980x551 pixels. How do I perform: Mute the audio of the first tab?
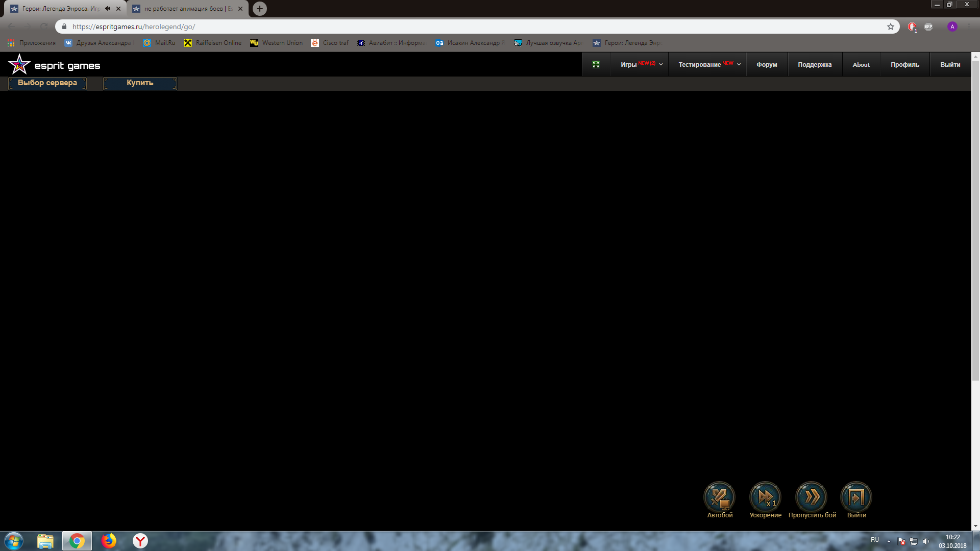point(107,9)
